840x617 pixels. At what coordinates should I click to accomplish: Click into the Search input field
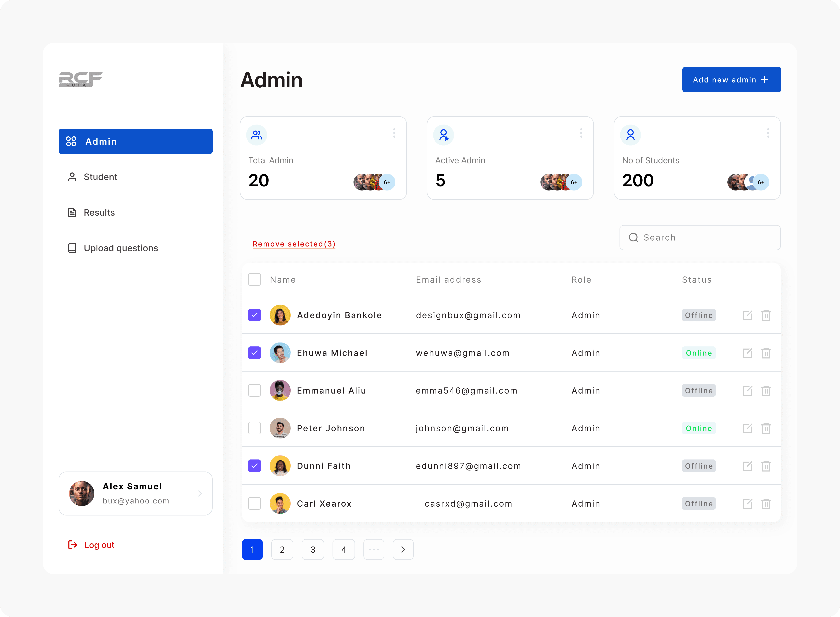coord(706,238)
